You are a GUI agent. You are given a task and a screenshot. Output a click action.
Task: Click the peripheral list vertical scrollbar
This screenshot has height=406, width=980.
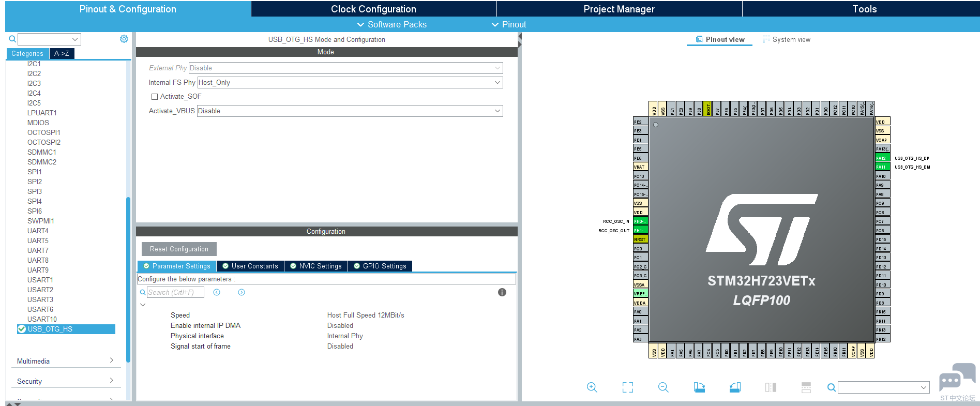click(128, 279)
